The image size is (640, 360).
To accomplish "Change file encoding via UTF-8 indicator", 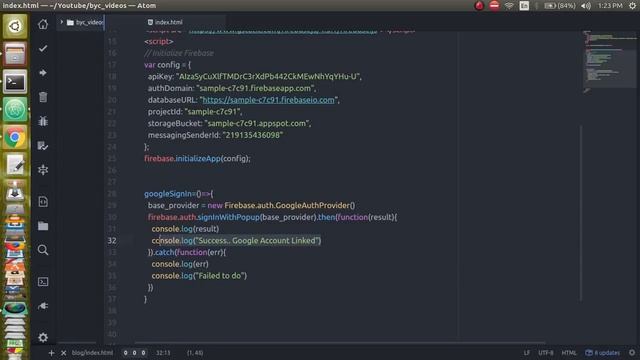I will (x=546, y=353).
